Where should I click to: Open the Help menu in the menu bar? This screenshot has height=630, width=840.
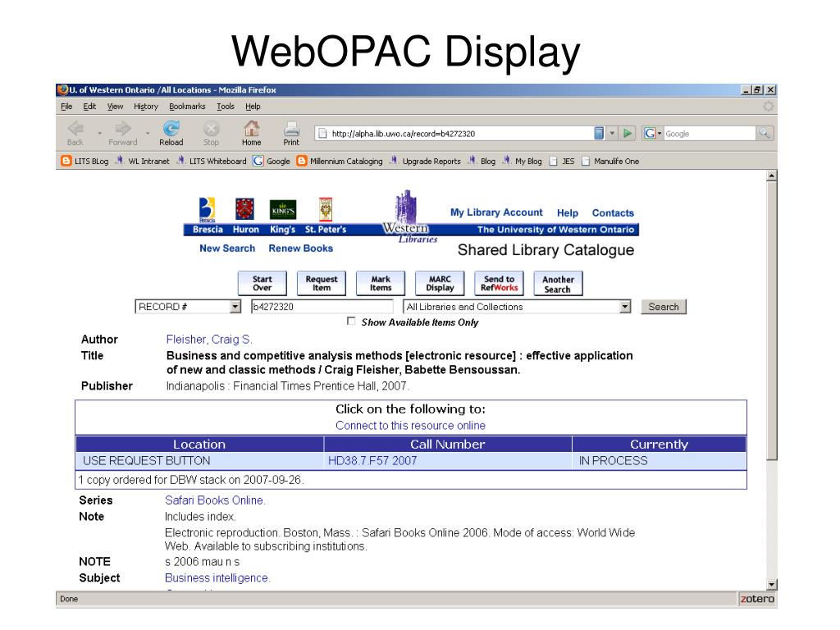253,106
